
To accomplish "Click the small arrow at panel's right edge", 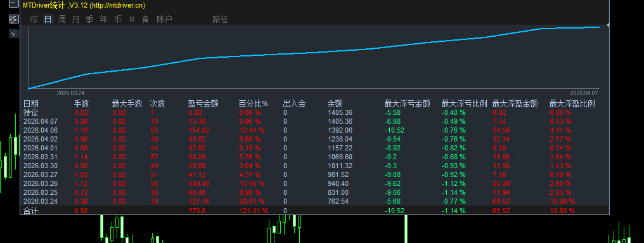I will pos(609,25).
